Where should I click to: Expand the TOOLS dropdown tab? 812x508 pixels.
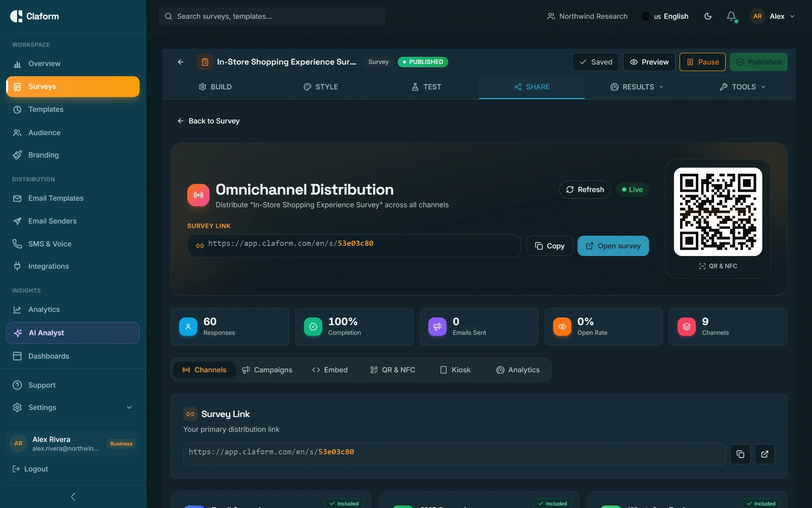(x=743, y=87)
